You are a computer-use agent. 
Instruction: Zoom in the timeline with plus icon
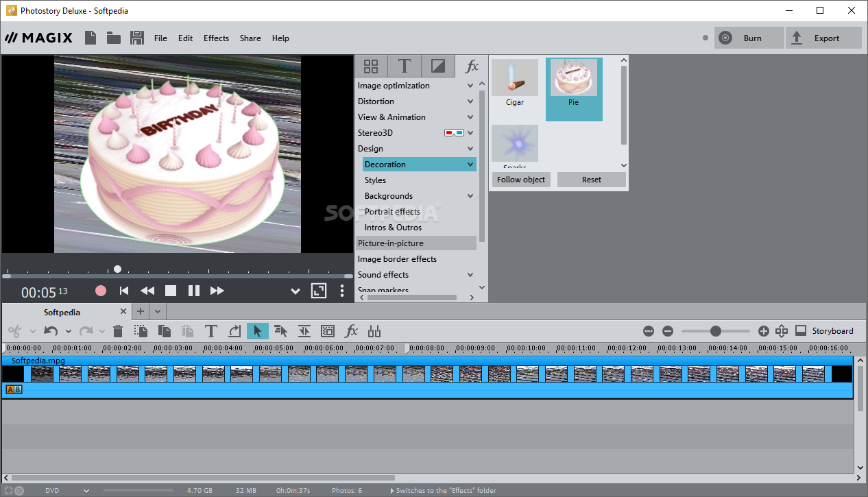pos(764,331)
